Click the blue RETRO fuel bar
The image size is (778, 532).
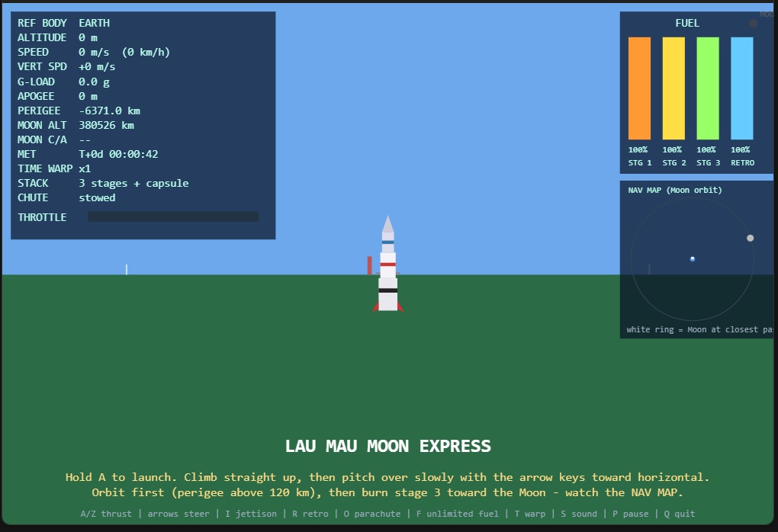click(x=742, y=88)
